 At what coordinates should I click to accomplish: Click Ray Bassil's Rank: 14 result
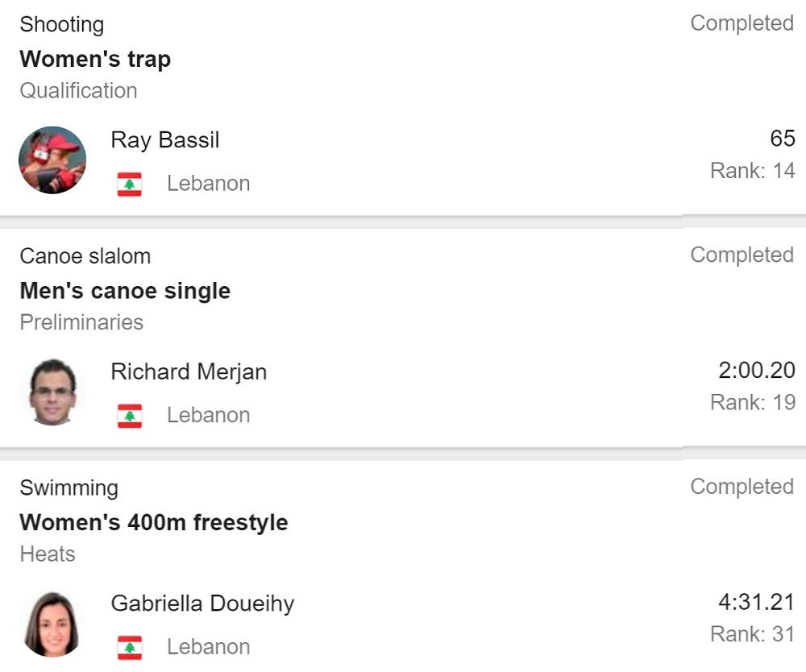(x=752, y=171)
